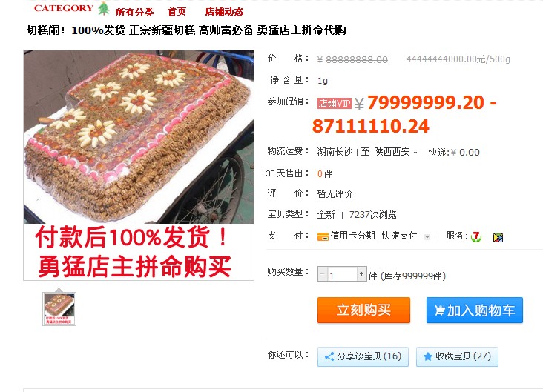Decrease purchase quantity with minus button
This screenshot has width=543, height=392.
click(323, 274)
